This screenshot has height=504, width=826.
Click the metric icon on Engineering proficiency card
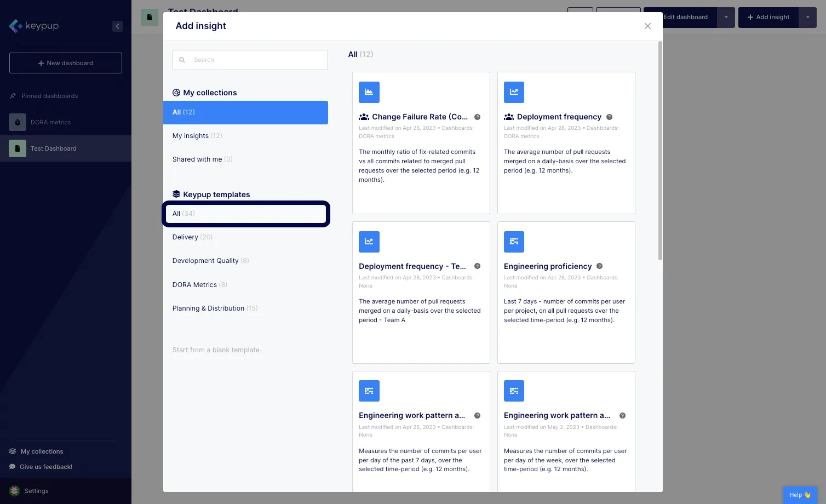click(x=514, y=242)
